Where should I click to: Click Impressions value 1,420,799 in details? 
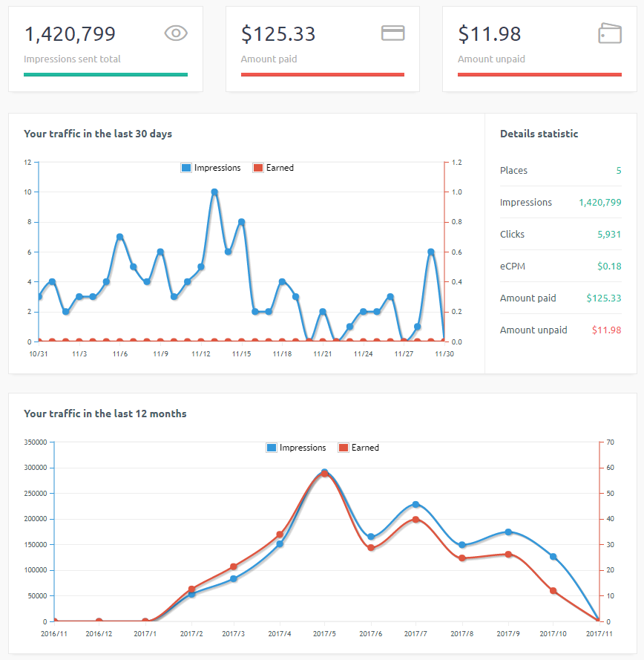pos(599,203)
